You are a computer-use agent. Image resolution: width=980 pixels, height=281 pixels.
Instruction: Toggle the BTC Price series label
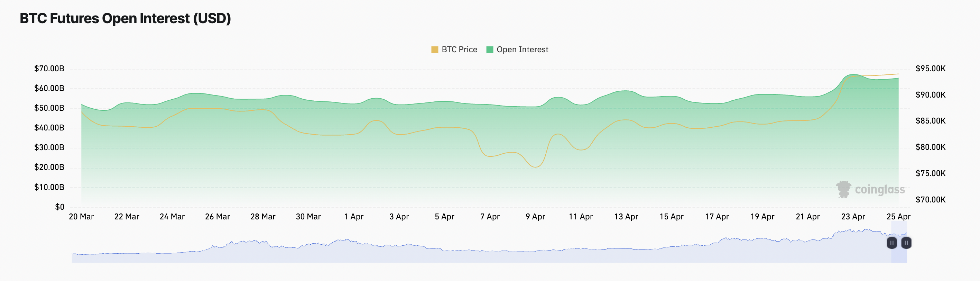459,49
